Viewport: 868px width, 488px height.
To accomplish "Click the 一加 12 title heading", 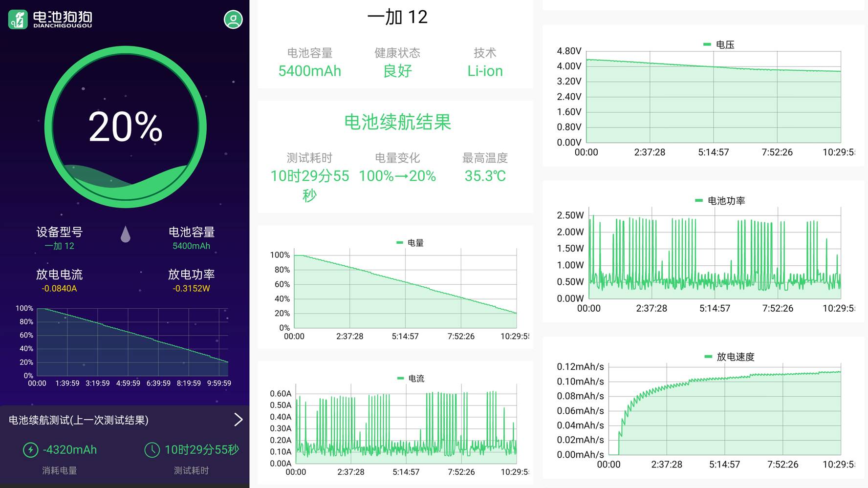I will [397, 17].
